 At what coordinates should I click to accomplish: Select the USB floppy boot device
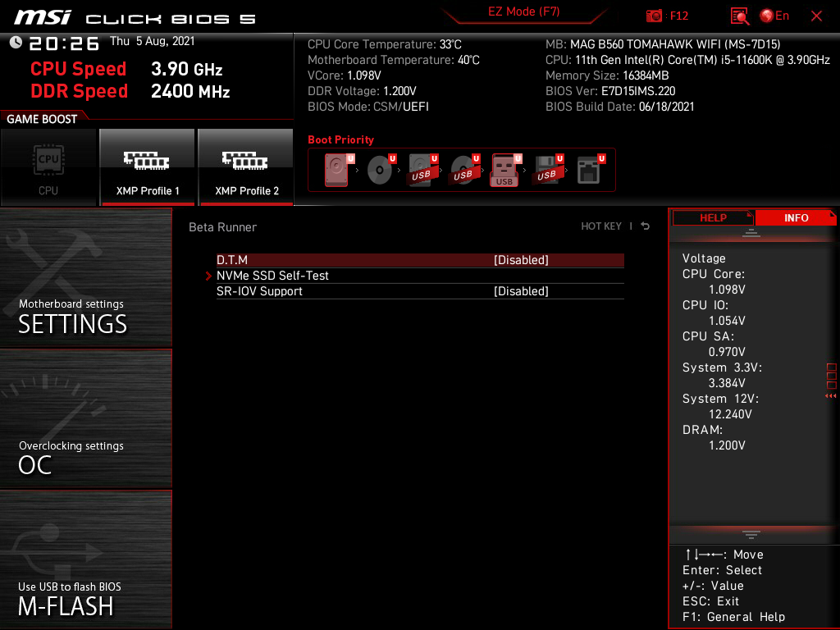(548, 170)
